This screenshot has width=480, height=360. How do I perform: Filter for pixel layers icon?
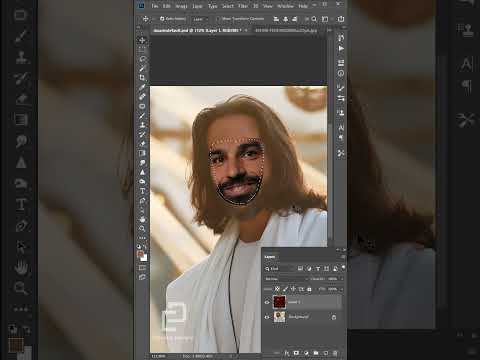point(300,269)
